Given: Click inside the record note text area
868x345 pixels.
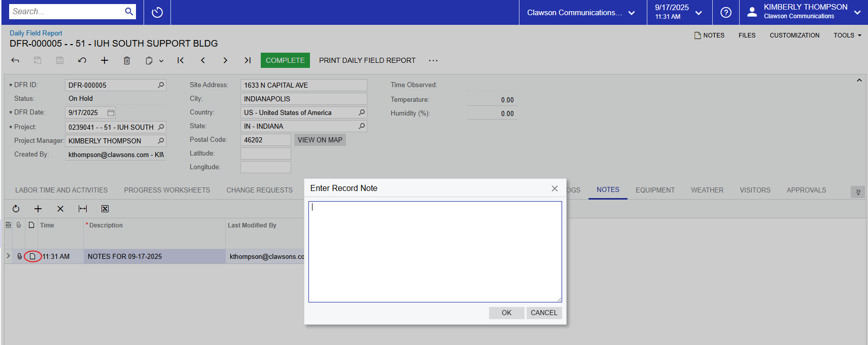Looking at the screenshot, I should click(x=435, y=251).
